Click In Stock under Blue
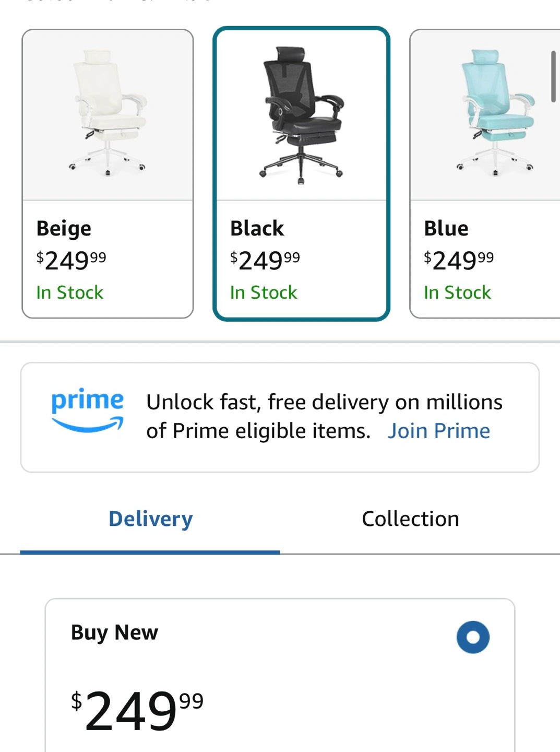This screenshot has width=560, height=752. [457, 292]
